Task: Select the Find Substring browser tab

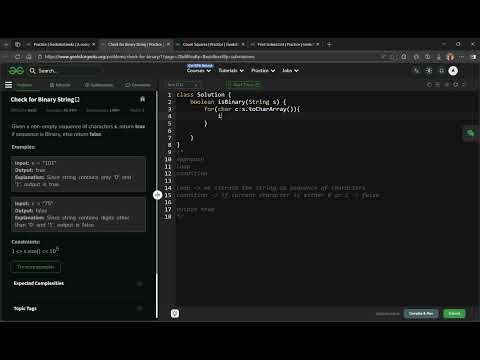Action: pyautogui.click(x=285, y=44)
